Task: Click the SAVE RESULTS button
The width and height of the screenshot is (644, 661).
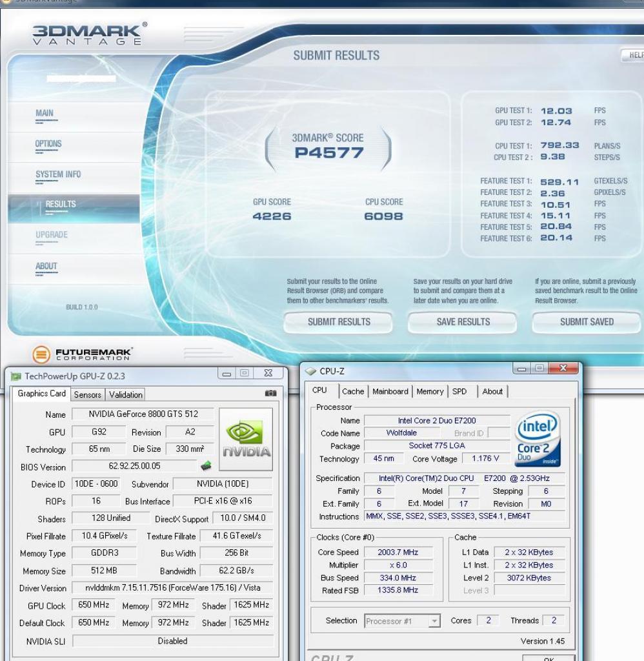Action: (x=463, y=322)
